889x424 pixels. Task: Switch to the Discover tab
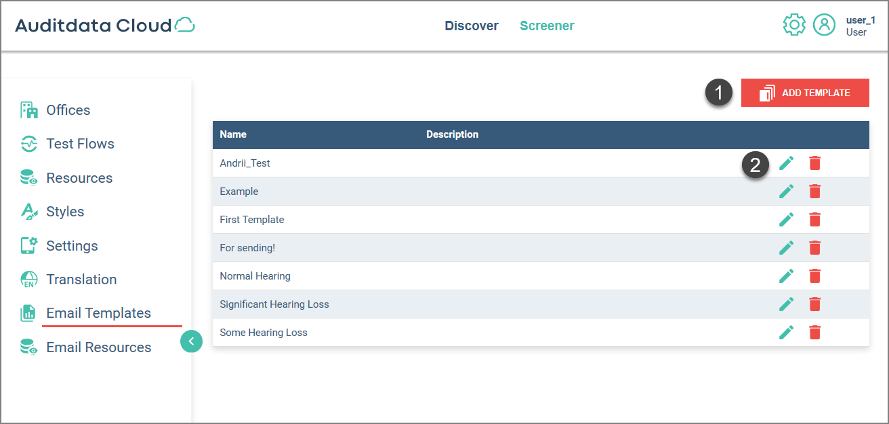(x=472, y=26)
